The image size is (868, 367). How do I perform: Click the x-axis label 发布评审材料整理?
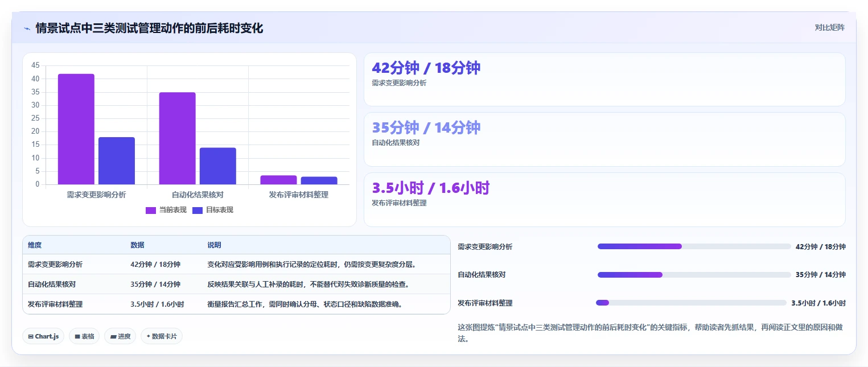click(x=299, y=195)
